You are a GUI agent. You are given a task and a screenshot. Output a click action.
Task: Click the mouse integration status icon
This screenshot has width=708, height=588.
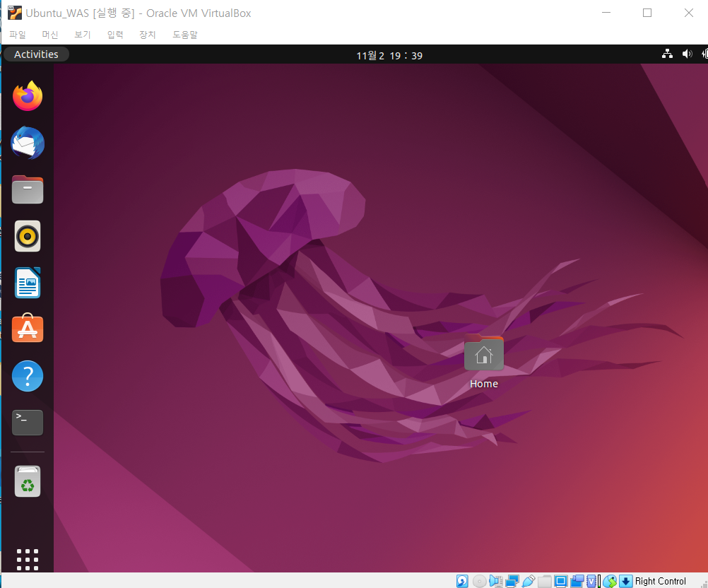pos(610,581)
